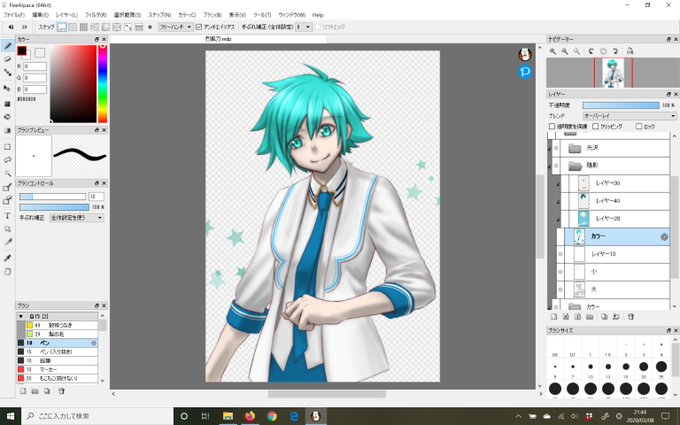Image resolution: width=680 pixels, height=425 pixels.
Task: Click the foreground color swatch
Action: pos(22,51)
